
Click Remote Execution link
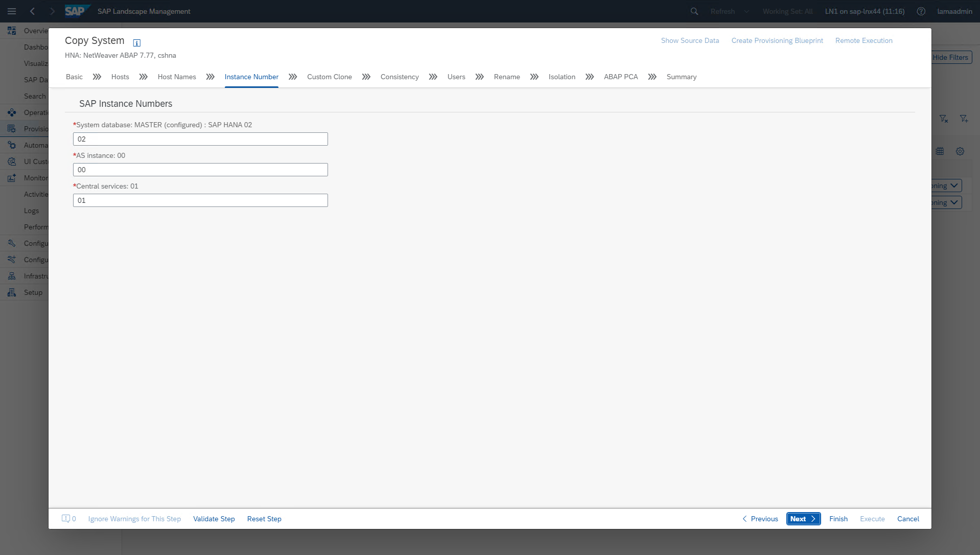[x=864, y=40]
